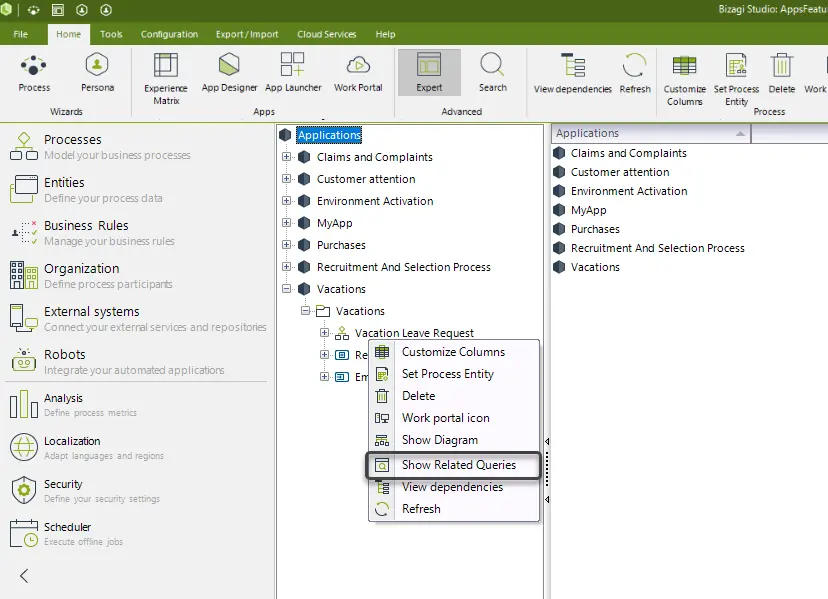Open the Configuration tab
The image size is (828, 599).
coord(169,34)
